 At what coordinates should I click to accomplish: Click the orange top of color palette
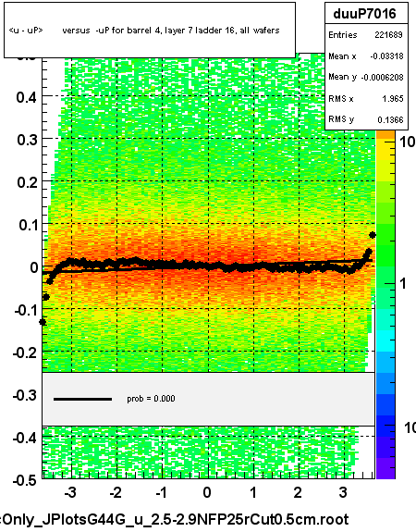(385, 135)
